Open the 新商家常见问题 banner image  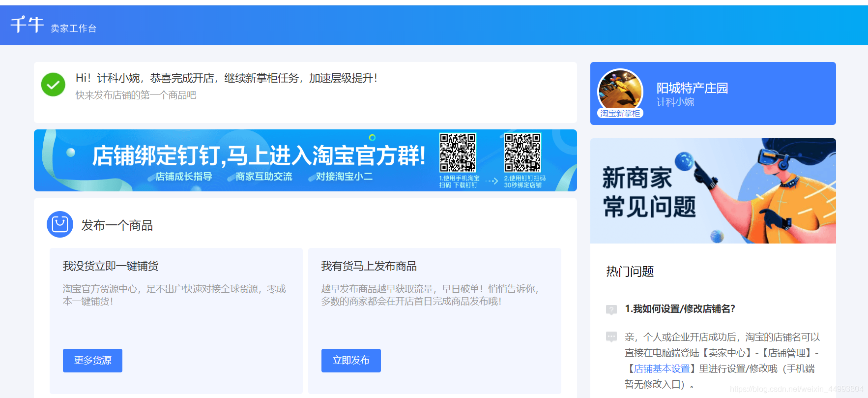[x=713, y=191]
